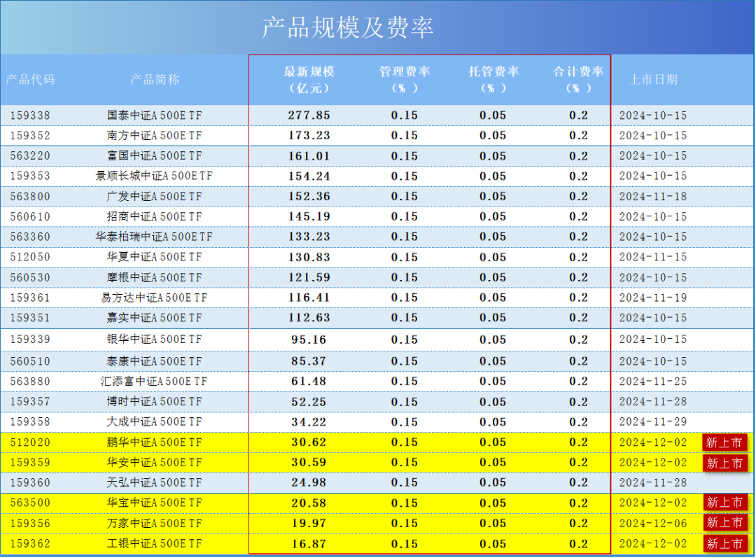Select product code 159338
The image size is (756, 558).
pos(30,116)
